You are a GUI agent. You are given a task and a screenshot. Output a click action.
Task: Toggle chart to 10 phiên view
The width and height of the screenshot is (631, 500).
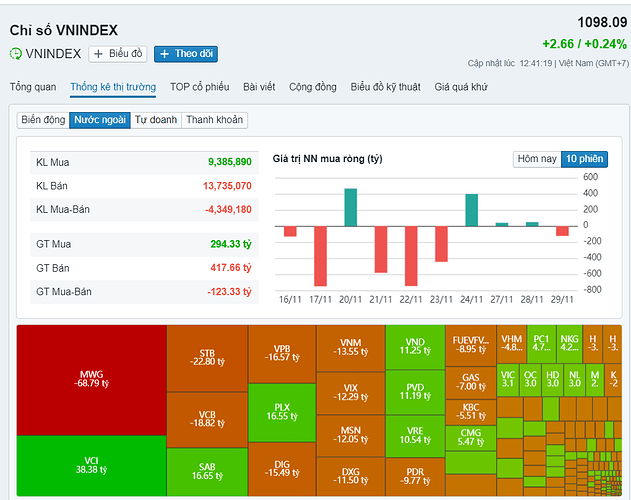coord(584,159)
